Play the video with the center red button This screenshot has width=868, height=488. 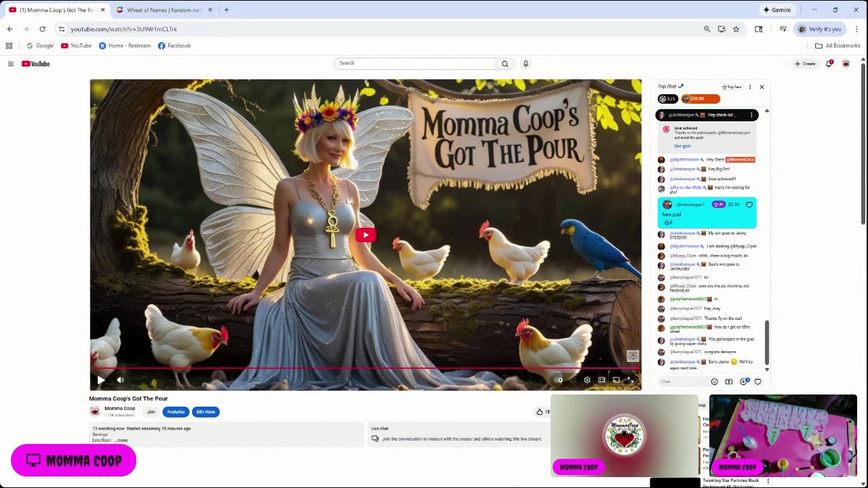click(366, 235)
